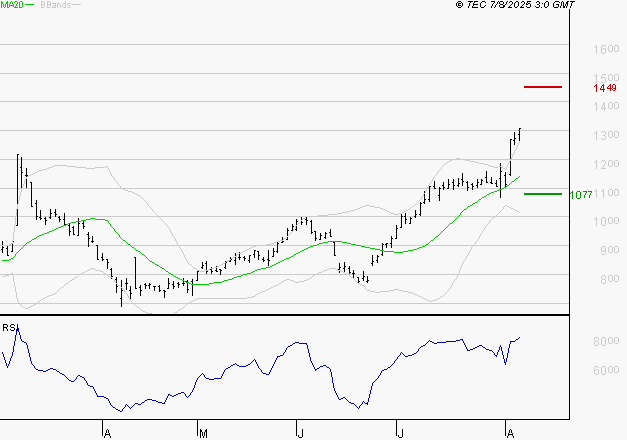Click the end of the blue RSI line

(x=520, y=338)
